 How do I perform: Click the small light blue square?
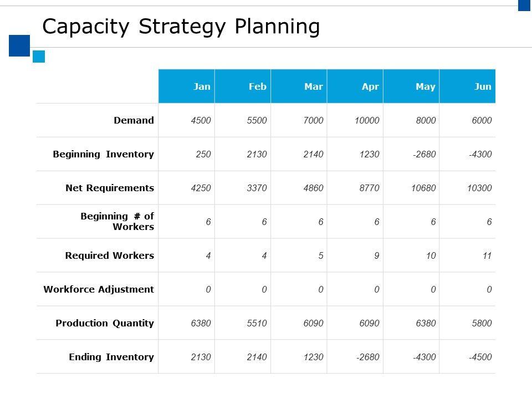[39, 57]
